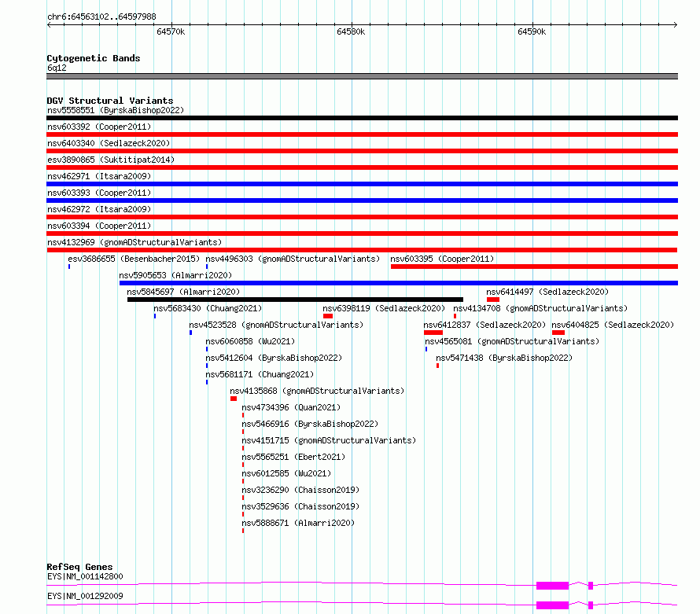
Task: Click the EYS|NM_001142800 gene label
Action: tap(85, 576)
